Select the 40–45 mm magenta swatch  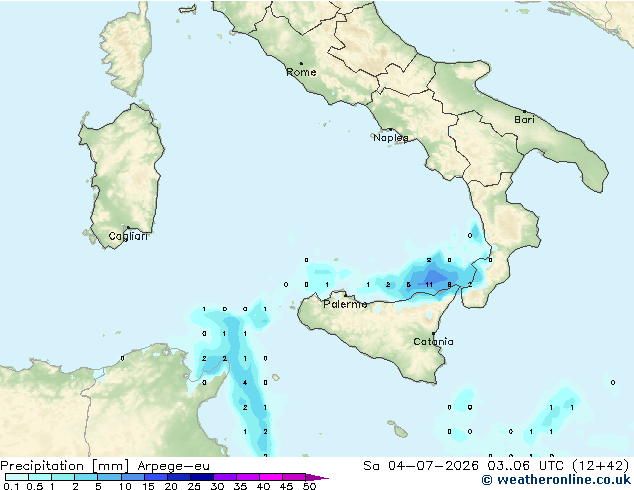click(271, 477)
